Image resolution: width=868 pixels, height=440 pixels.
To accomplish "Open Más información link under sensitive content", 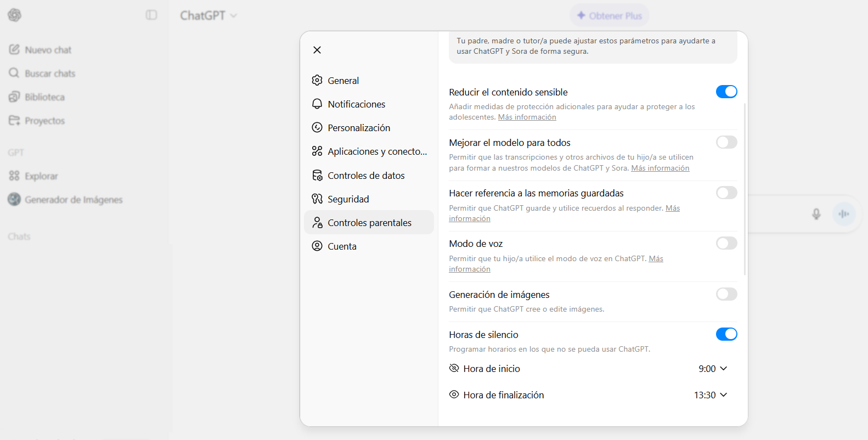I will pos(527,117).
